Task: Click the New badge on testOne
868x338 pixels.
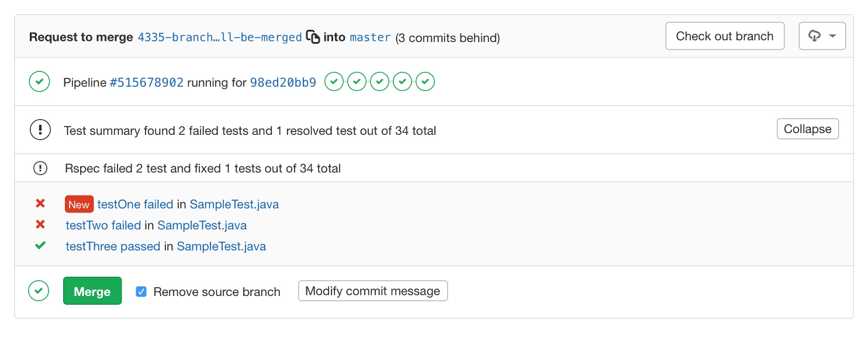Action: point(78,204)
